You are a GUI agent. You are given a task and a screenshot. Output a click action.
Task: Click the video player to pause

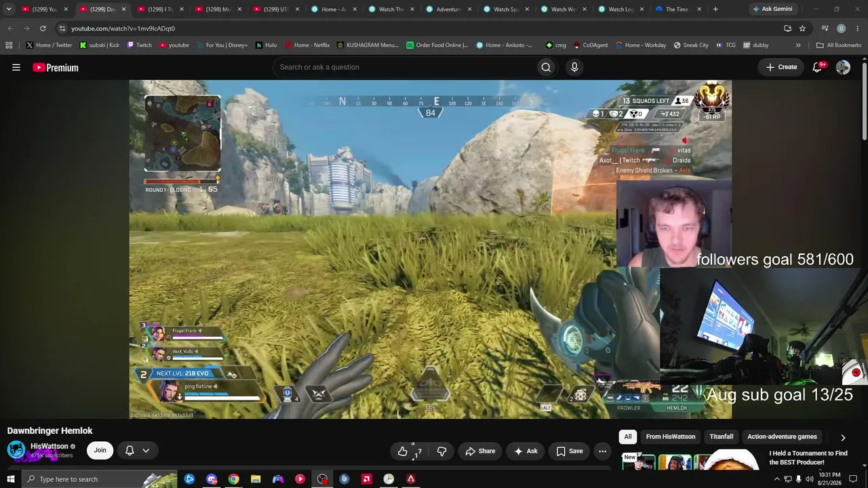coord(430,249)
